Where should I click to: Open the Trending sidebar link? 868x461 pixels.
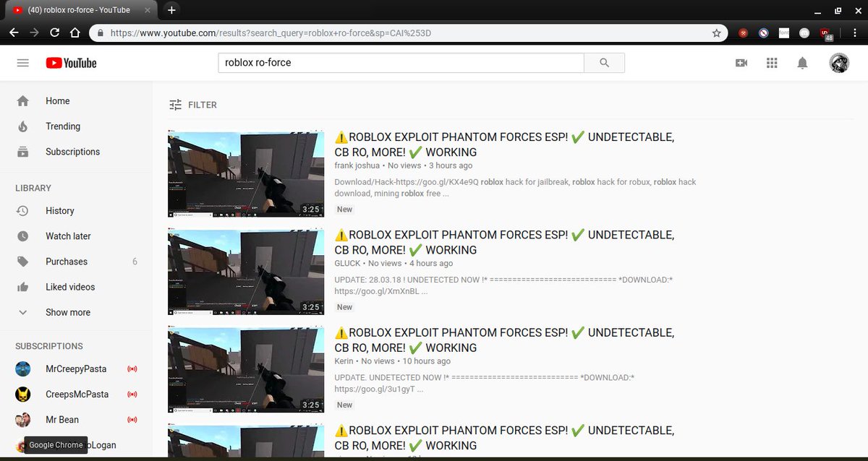click(63, 126)
